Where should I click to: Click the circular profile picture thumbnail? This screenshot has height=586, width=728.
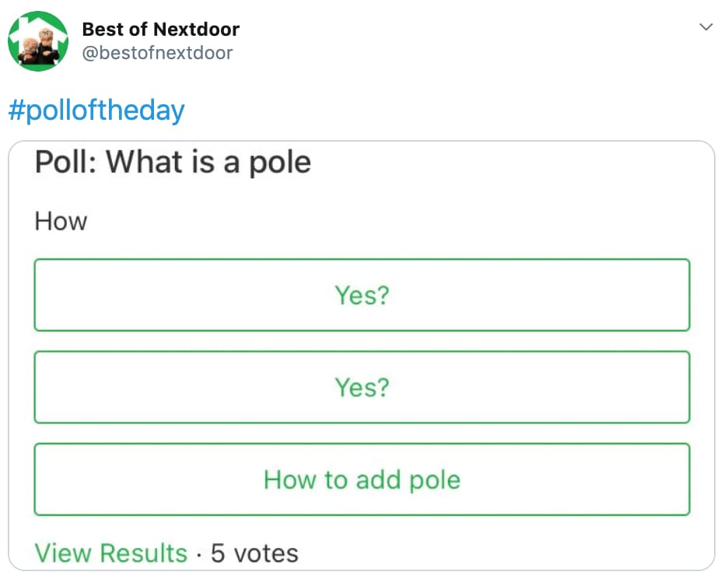coord(38,40)
